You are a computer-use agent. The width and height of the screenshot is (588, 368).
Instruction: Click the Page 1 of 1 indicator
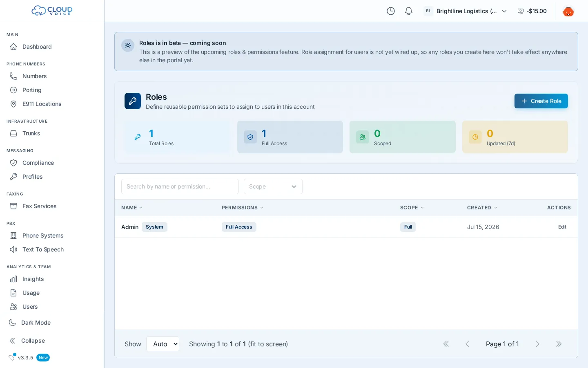502,344
